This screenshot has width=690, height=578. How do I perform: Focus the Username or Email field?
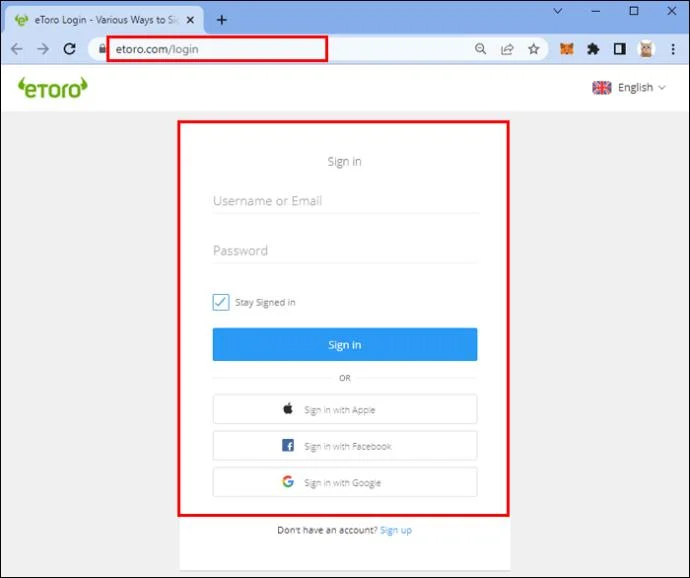(345, 201)
